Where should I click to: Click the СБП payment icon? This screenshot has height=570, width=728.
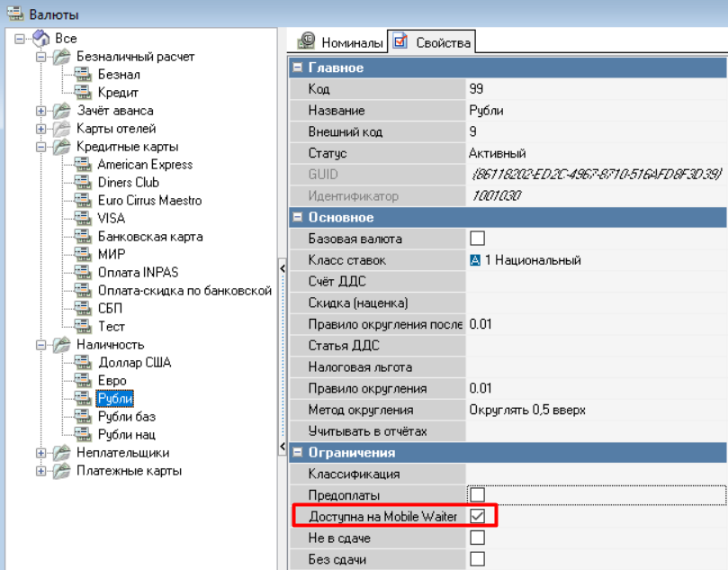pyautogui.click(x=83, y=309)
